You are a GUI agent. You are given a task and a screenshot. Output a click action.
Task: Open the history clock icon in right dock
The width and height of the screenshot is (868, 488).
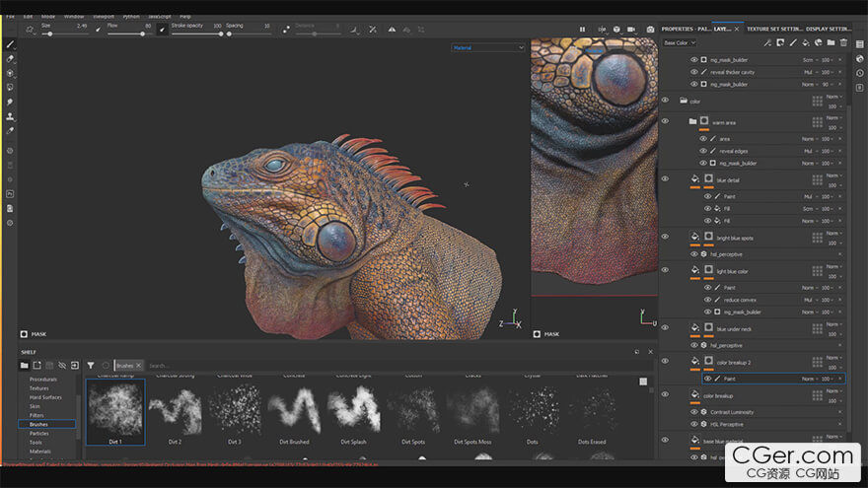(860, 73)
